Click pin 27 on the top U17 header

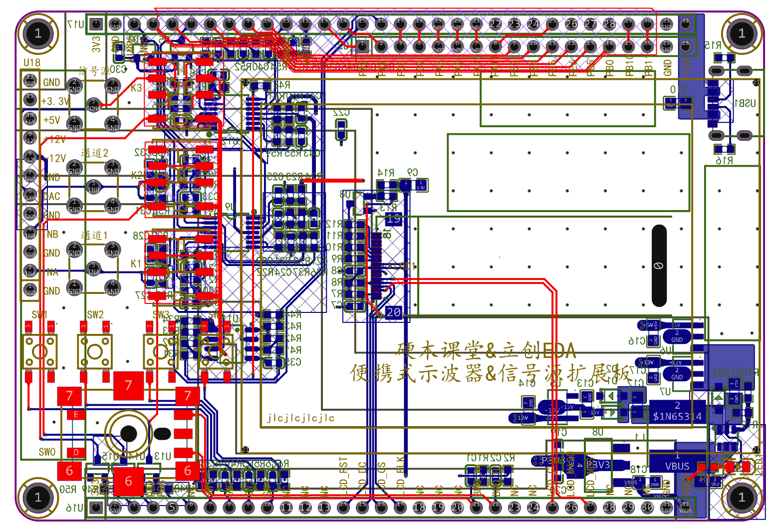590,23
